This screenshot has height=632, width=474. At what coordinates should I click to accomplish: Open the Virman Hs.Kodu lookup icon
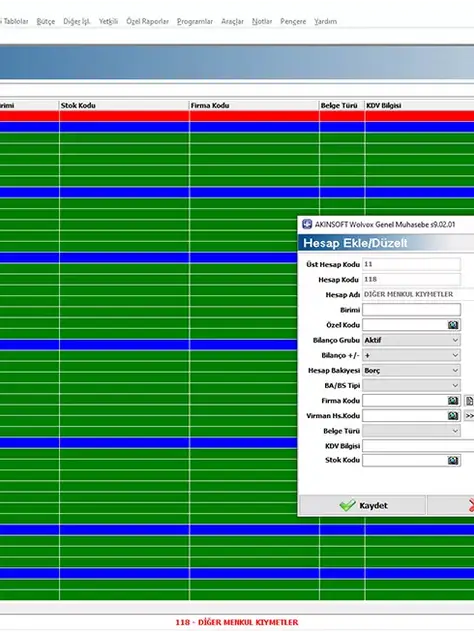click(x=453, y=416)
